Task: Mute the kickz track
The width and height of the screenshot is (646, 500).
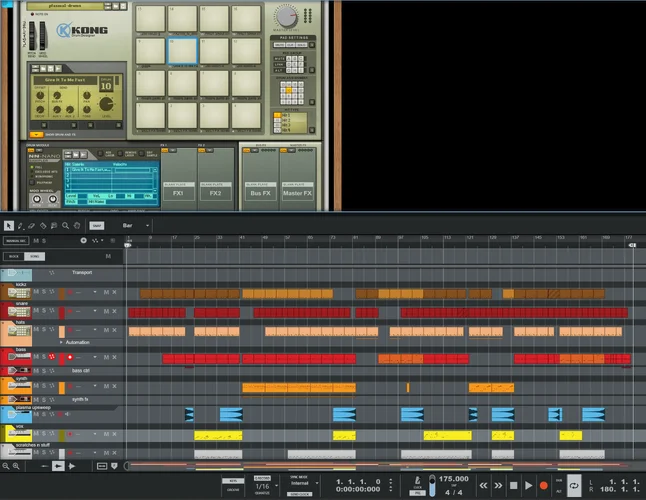Action: point(36,293)
